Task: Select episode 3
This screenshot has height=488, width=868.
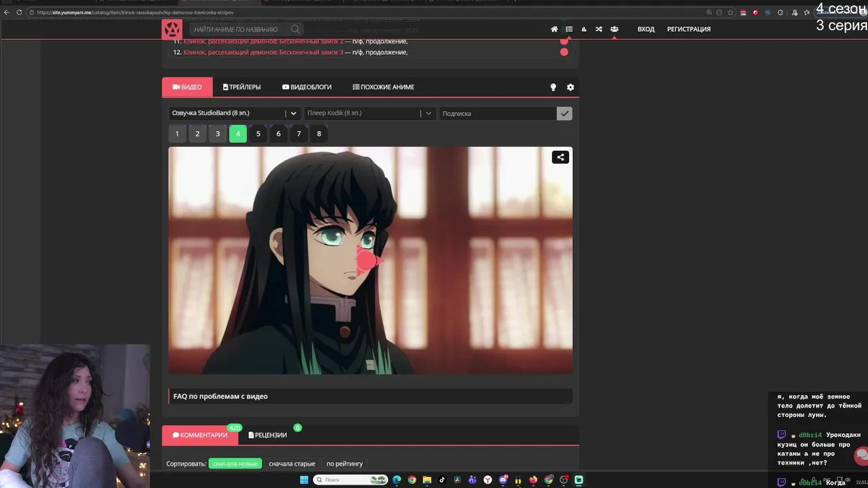Action: tap(218, 134)
